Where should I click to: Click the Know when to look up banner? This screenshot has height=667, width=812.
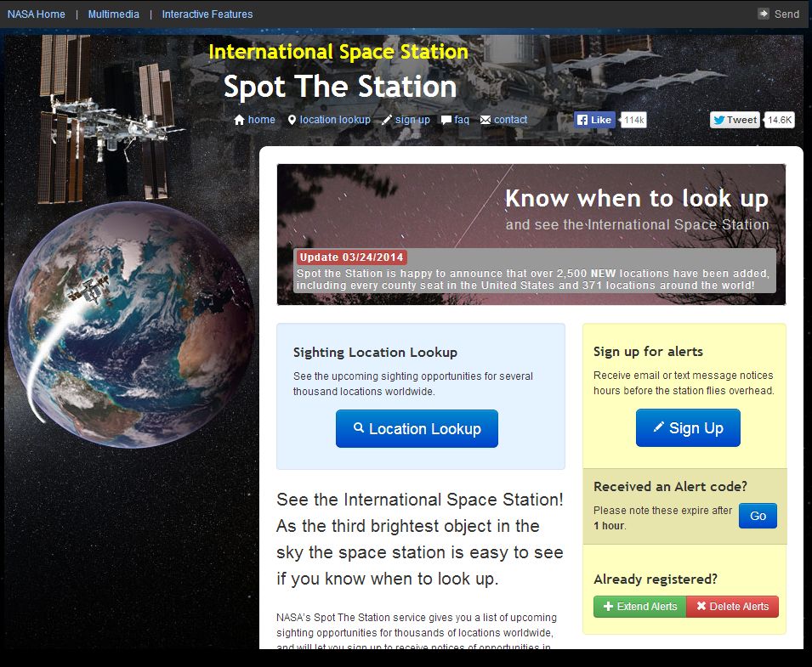pos(531,235)
